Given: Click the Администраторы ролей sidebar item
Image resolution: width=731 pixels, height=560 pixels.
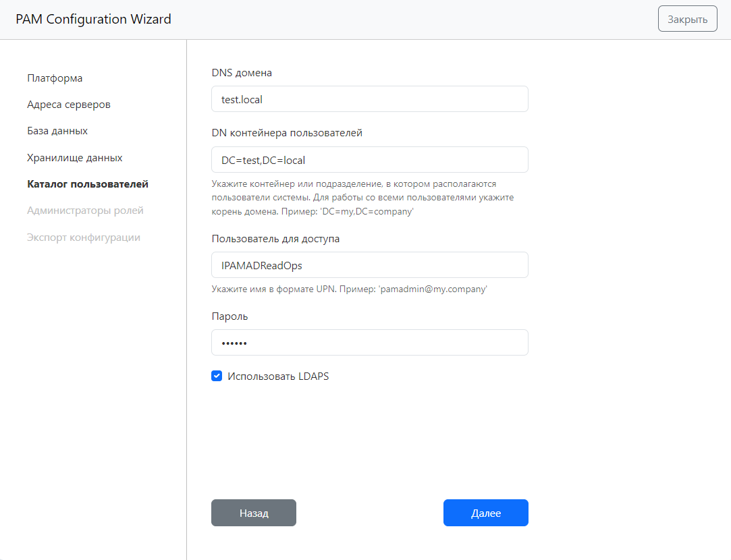Looking at the screenshot, I should pyautogui.click(x=85, y=211).
